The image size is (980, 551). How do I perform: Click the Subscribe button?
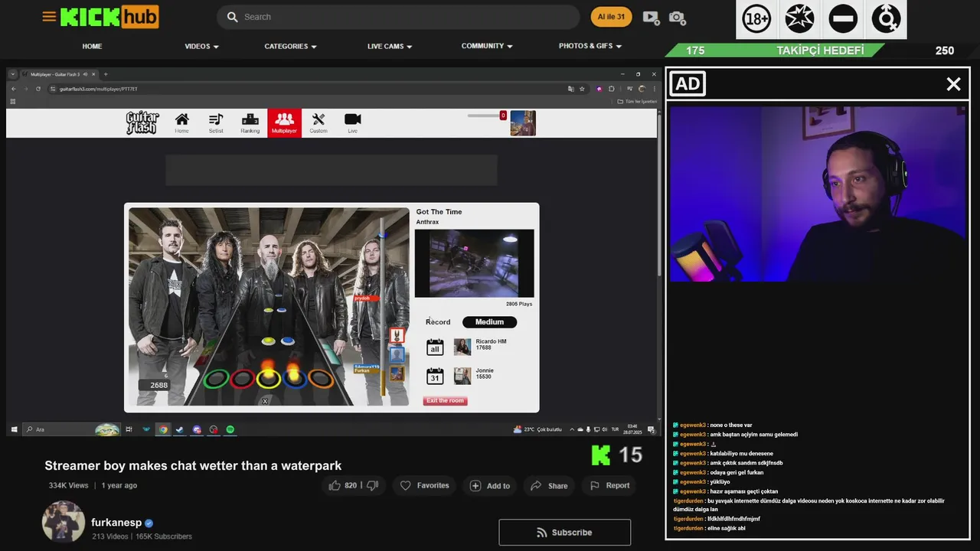click(564, 533)
